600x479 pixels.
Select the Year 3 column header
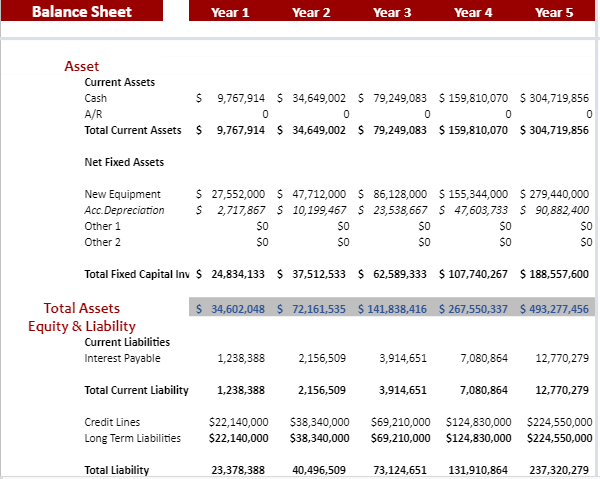click(x=392, y=13)
